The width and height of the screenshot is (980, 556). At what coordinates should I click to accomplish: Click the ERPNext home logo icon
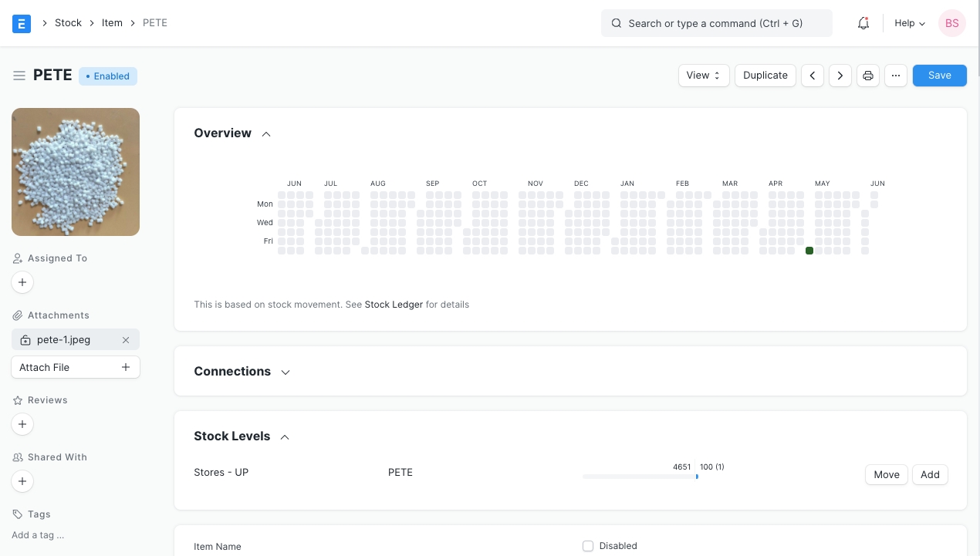(x=22, y=23)
